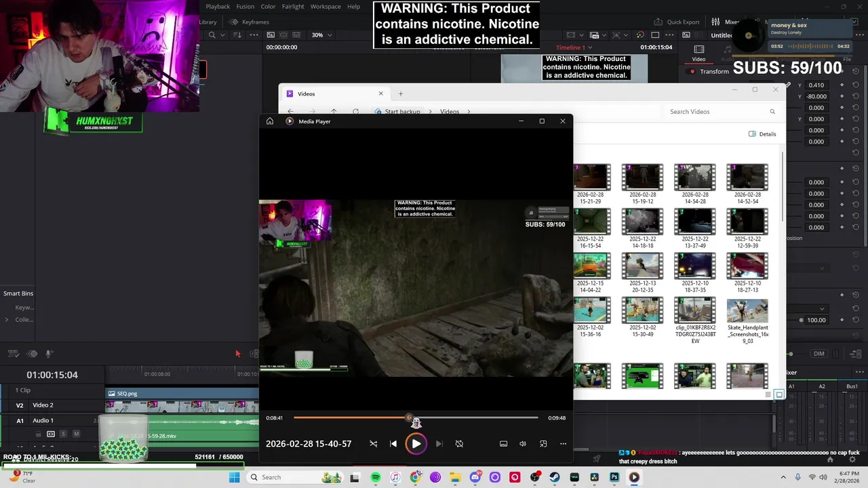
Task: Click the 100.000 inspector value
Action: [x=816, y=320]
